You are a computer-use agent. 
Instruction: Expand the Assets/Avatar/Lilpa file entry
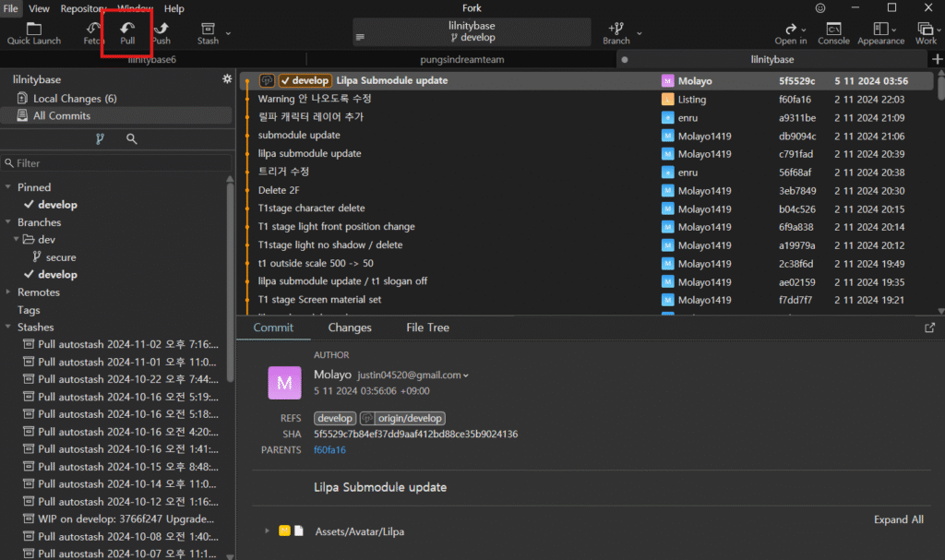pyautogui.click(x=267, y=531)
